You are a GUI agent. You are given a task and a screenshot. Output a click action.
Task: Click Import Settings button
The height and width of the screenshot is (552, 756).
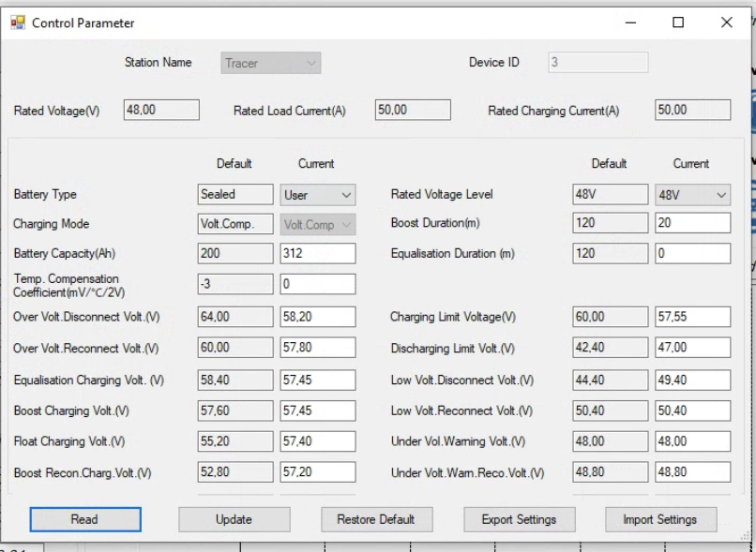pos(659,519)
